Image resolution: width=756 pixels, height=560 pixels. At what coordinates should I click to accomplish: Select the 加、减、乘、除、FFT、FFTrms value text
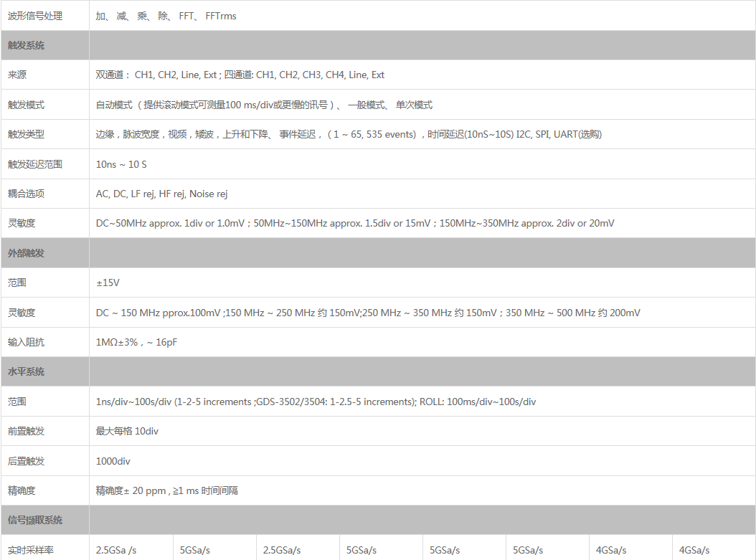pos(166,16)
